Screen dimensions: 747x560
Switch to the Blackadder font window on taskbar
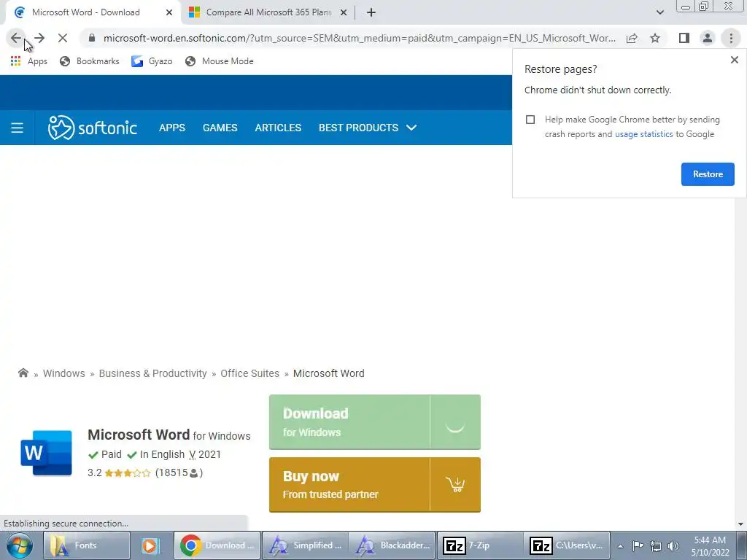392,545
